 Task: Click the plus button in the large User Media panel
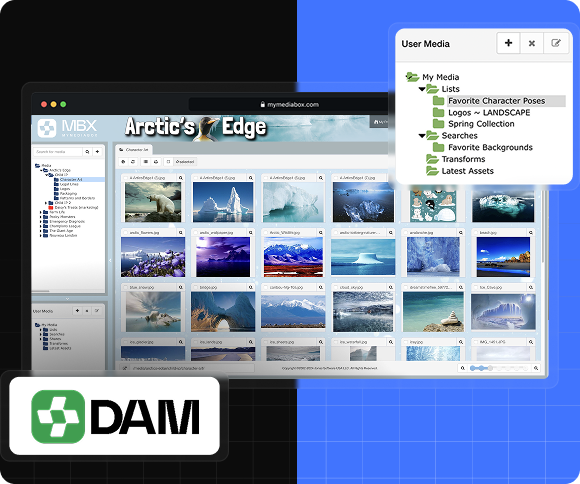[508, 43]
